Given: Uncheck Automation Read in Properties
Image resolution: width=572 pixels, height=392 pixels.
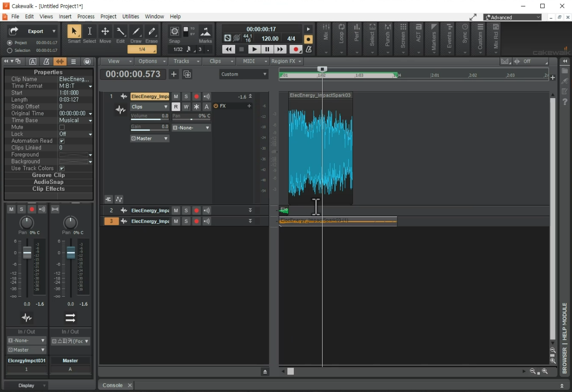Looking at the screenshot, I should tap(62, 141).
